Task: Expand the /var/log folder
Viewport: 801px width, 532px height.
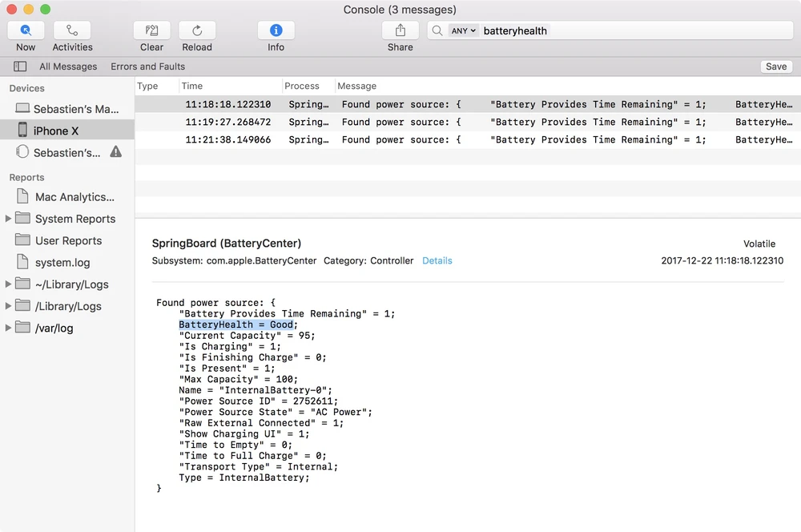Action: (x=9, y=328)
